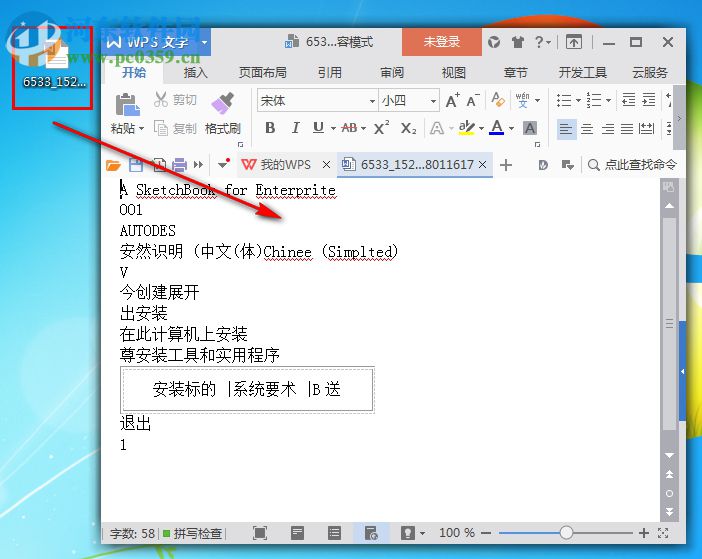Click the zoom slider handle
Viewport: 702px width, 559px height.
tap(566, 533)
